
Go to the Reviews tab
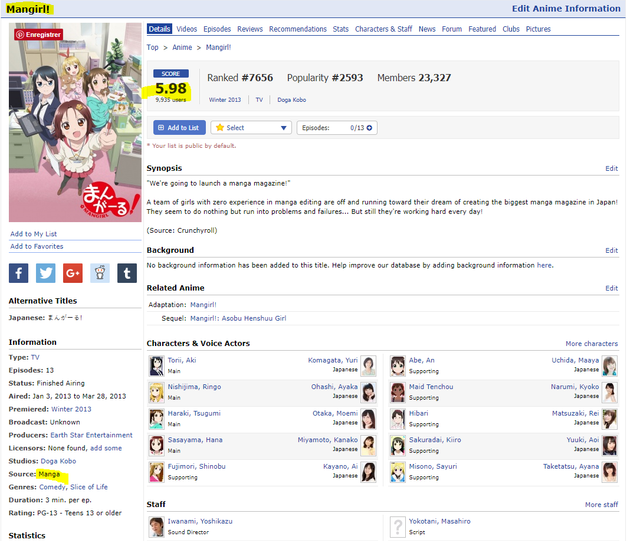[250, 29]
